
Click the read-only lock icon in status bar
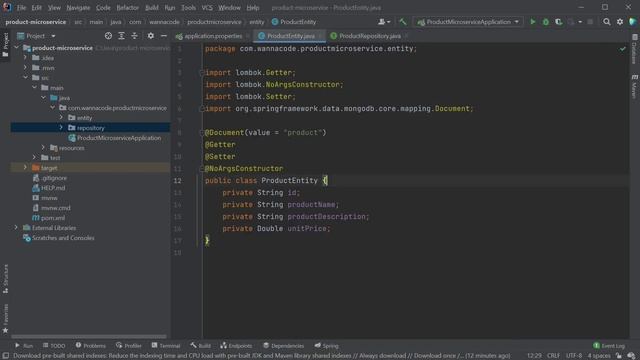point(619,356)
